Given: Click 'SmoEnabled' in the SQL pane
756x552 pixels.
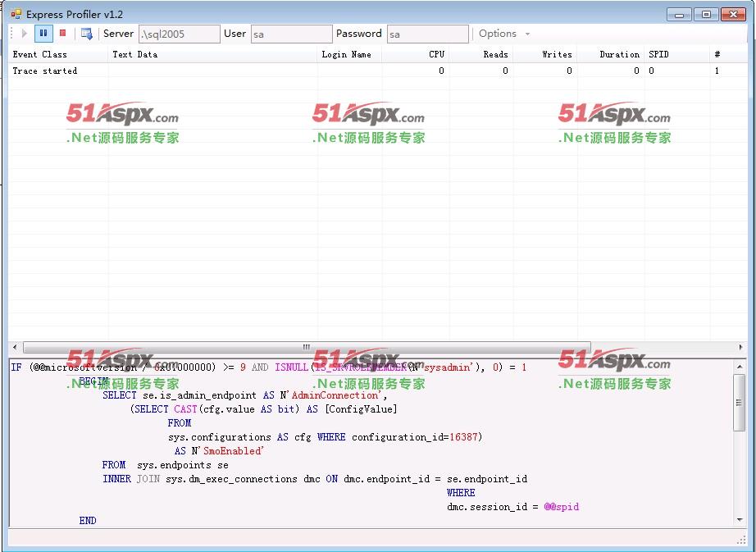Looking at the screenshot, I should [233, 451].
